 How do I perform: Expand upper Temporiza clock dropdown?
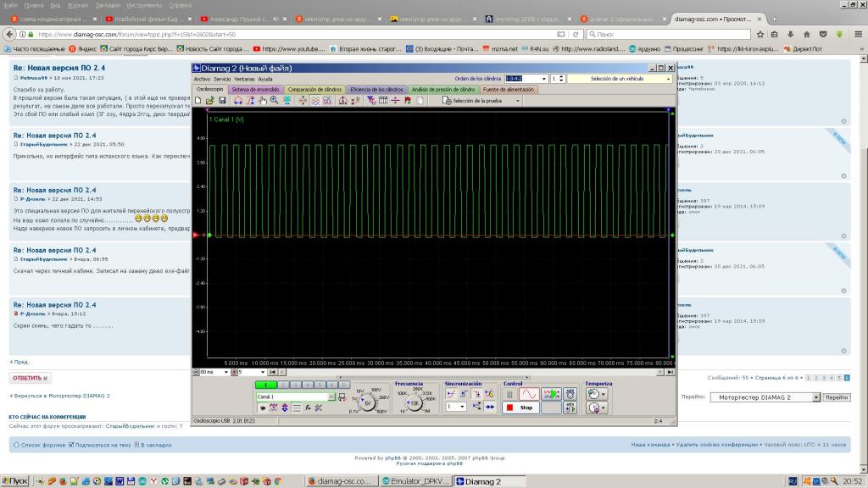[604, 394]
